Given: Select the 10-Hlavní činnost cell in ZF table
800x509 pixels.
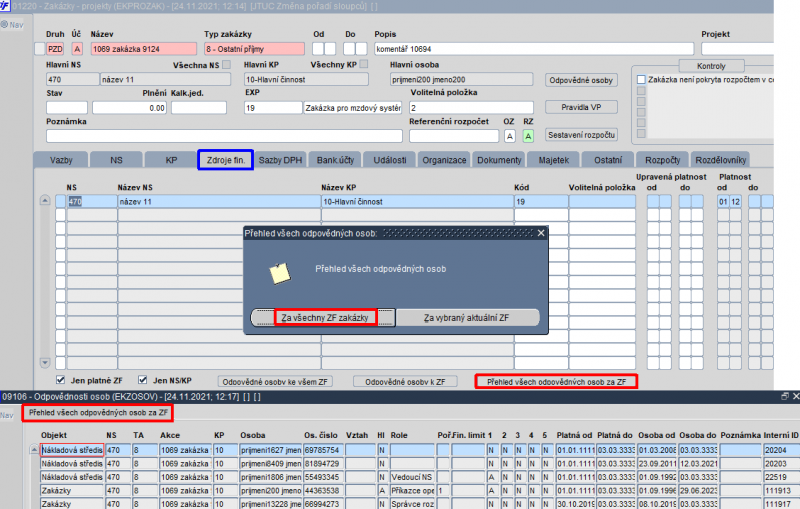Looking at the screenshot, I should [417, 201].
